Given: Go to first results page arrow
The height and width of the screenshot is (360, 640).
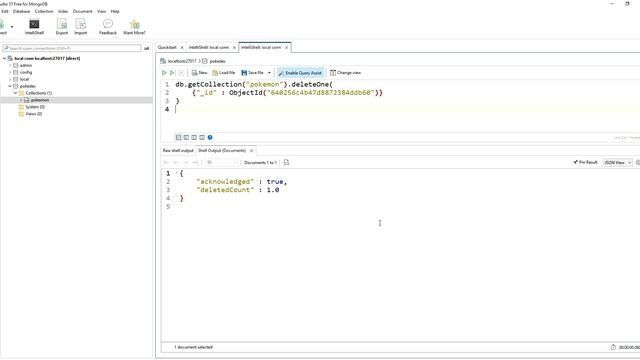Looking at the screenshot, I should pos(166,162).
